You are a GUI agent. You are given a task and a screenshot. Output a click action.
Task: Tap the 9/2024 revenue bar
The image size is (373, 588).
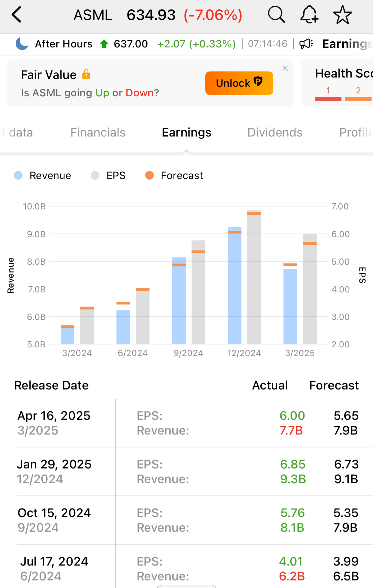click(179, 301)
